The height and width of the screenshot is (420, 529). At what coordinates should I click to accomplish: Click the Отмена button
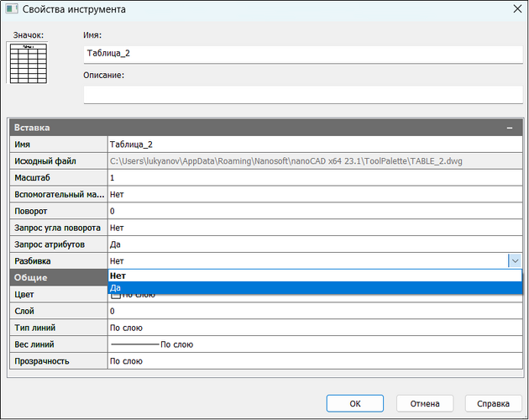pyautogui.click(x=425, y=404)
